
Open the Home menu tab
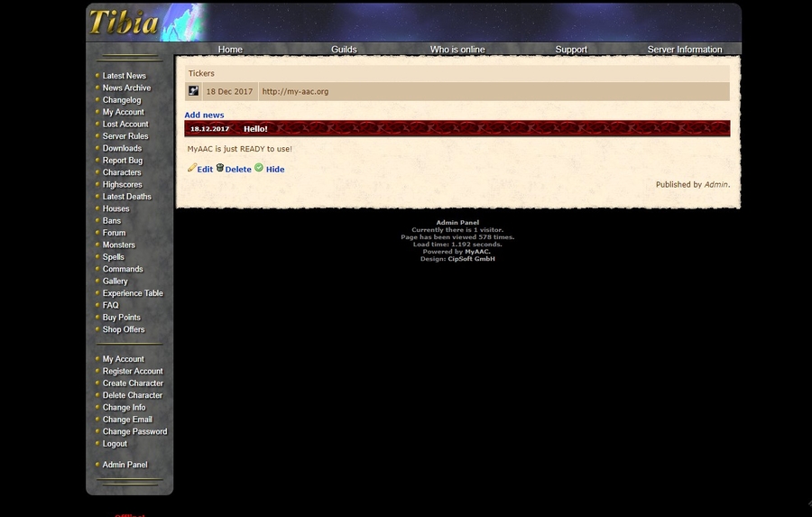pos(230,50)
